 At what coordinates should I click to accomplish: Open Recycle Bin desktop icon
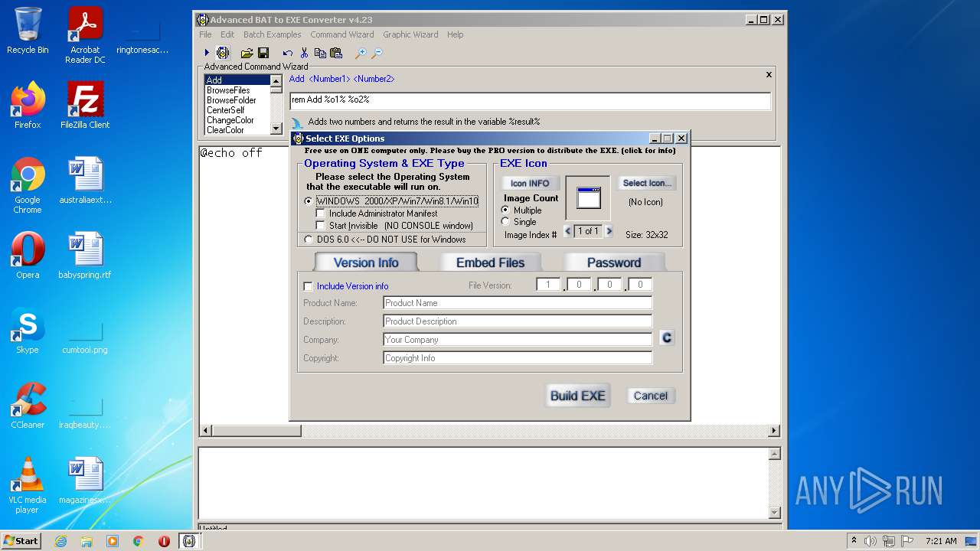pos(28,31)
